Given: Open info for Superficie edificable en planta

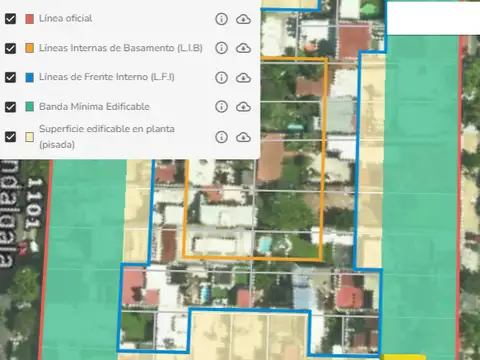Looking at the screenshot, I should 221,137.
